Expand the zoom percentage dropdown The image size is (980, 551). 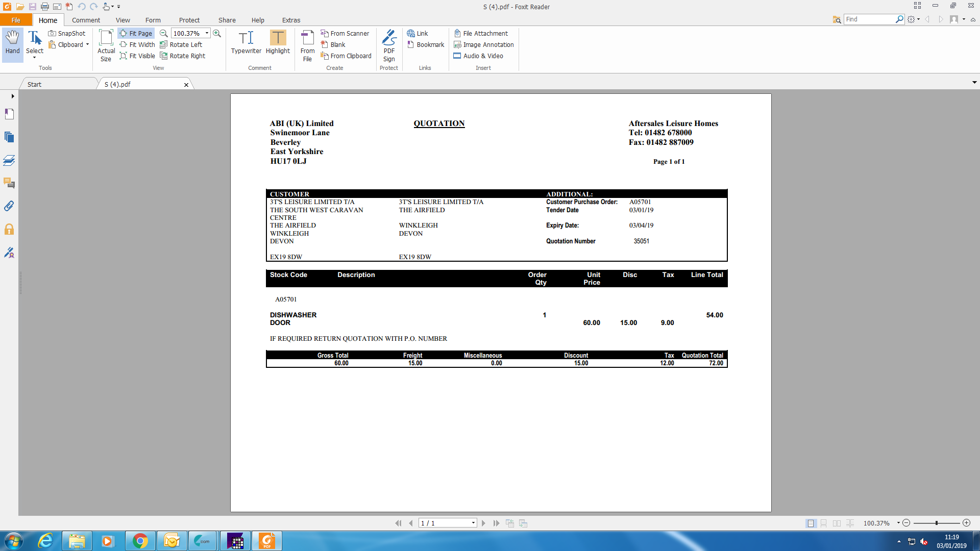coord(207,33)
